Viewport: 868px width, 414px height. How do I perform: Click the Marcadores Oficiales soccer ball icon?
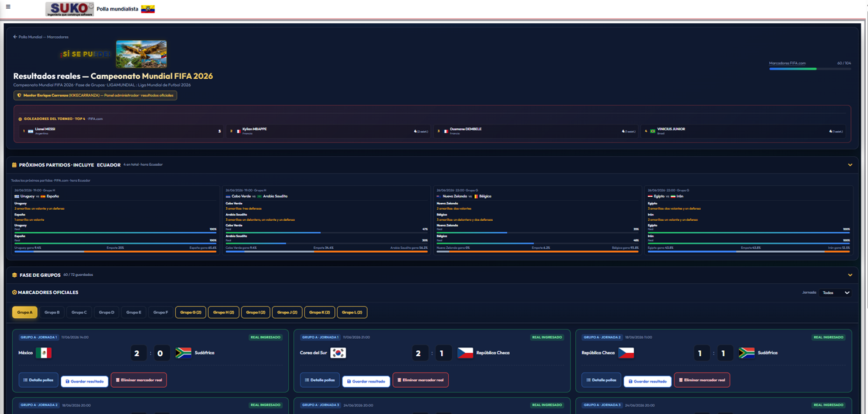(15, 293)
